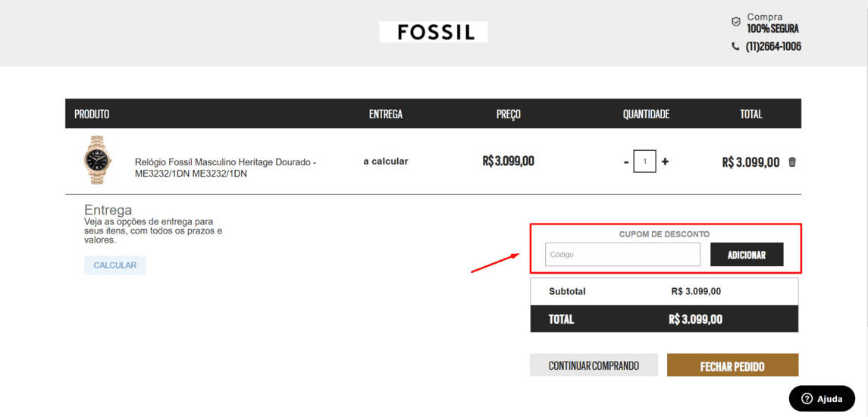Viewport: 868px width, 417px height.
Task: Open the Fossil watch product thumbnail
Action: click(x=97, y=161)
